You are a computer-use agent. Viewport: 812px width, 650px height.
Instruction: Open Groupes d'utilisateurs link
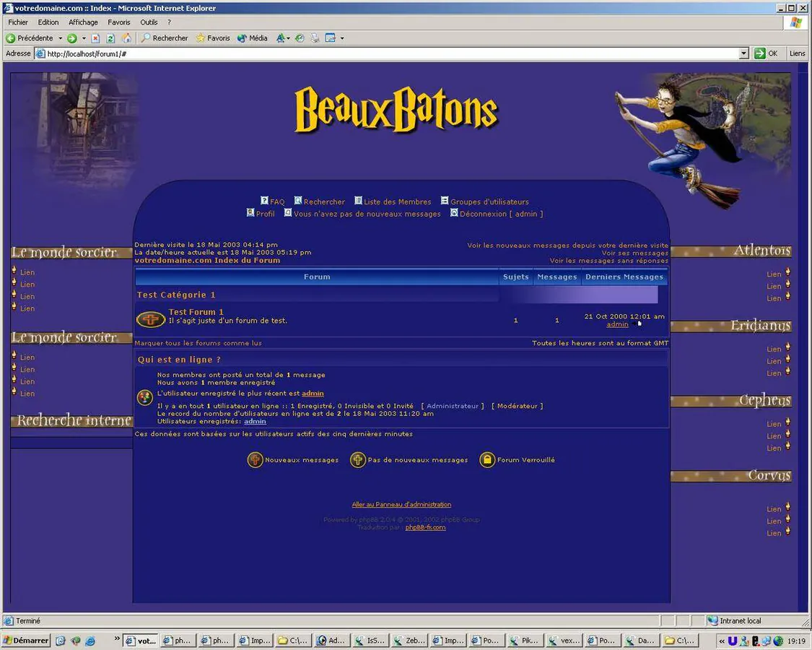[x=489, y=201]
